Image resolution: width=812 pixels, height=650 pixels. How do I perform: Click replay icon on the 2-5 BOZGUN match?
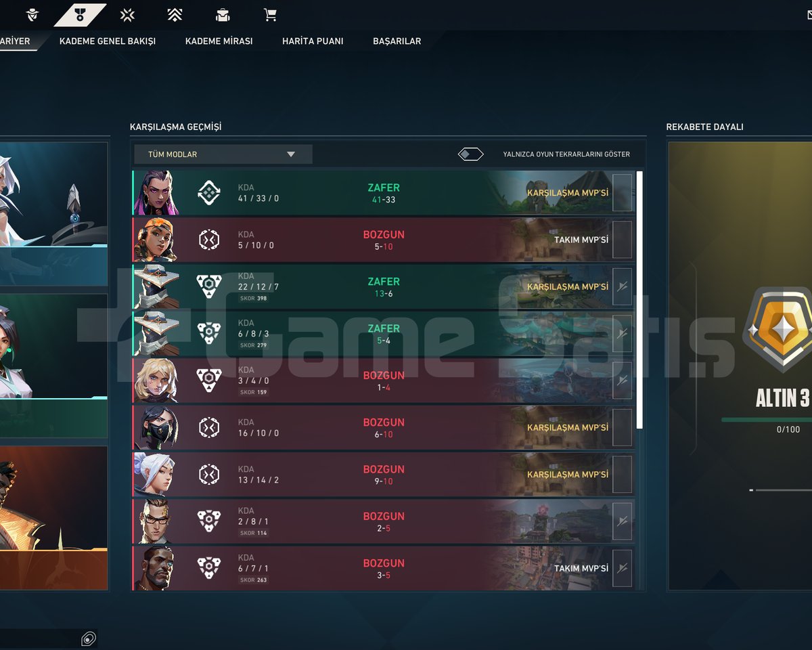tap(622, 521)
